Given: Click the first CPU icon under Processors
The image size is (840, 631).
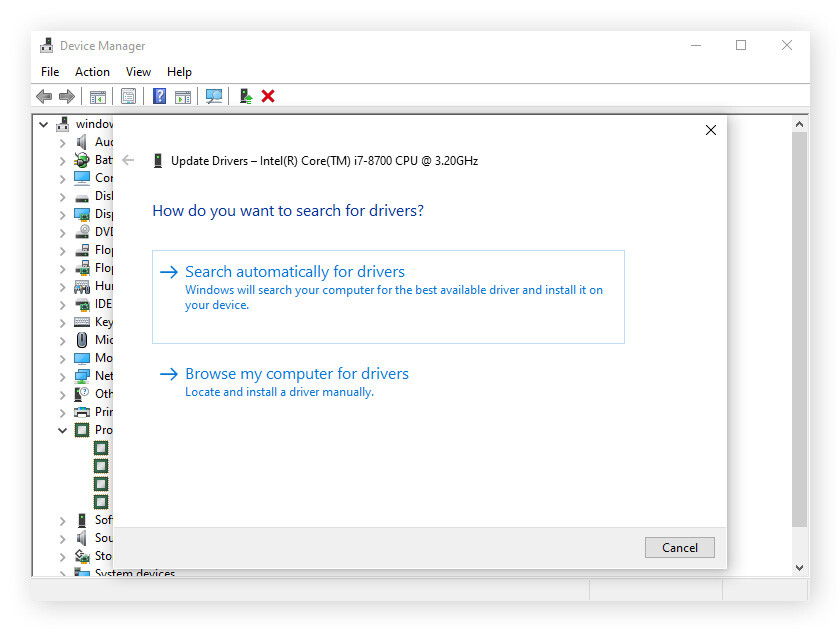Looking at the screenshot, I should click(99, 448).
